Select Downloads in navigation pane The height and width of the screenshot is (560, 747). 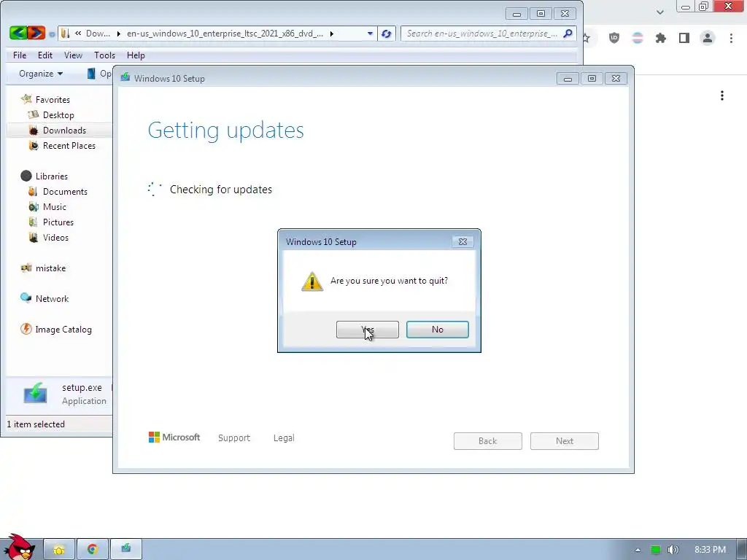(64, 130)
